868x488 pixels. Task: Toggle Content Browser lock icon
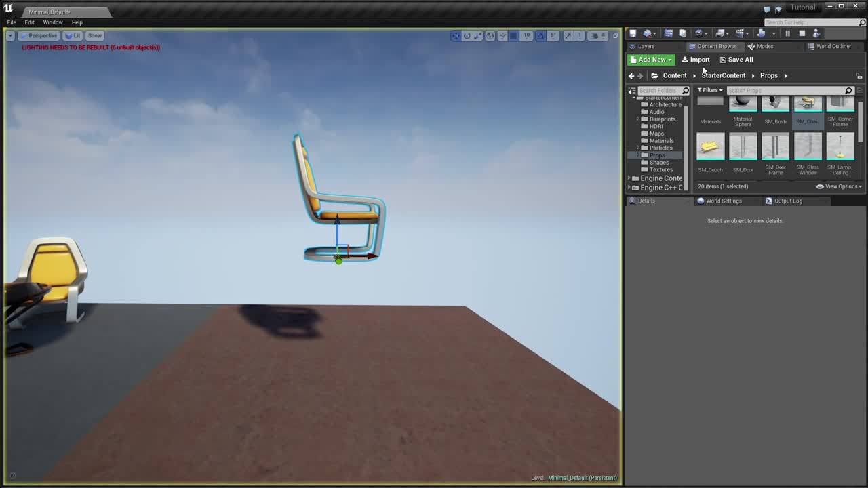[859, 76]
